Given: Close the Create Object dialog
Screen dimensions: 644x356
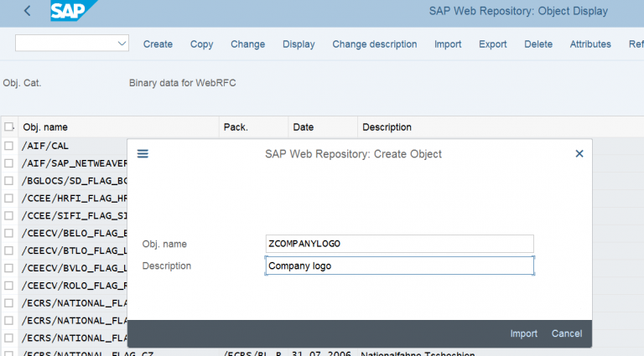Looking at the screenshot, I should (579, 154).
